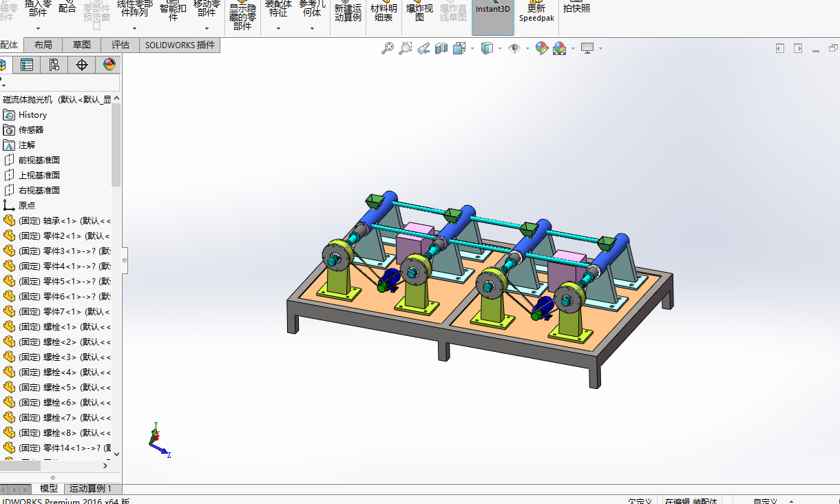Activate Section View icon
Screen dimensions: 840x504
click(x=441, y=48)
